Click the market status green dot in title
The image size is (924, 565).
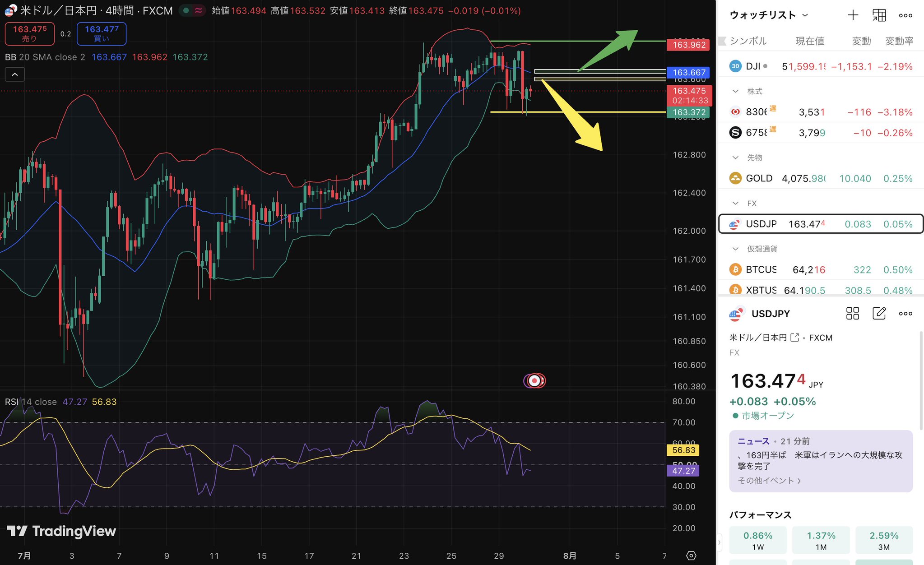pos(186,10)
